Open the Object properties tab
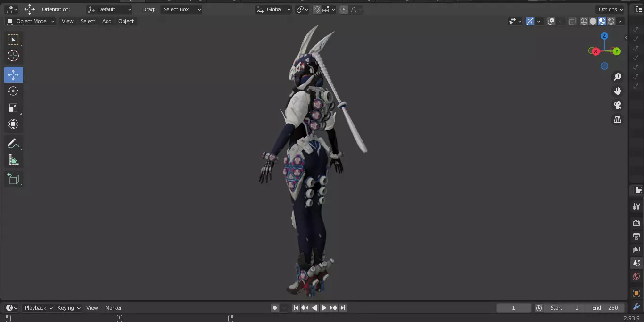Image resolution: width=644 pixels, height=322 pixels. (x=636, y=293)
